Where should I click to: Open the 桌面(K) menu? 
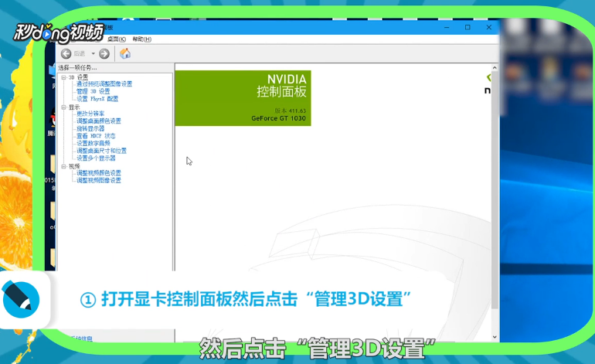pyautogui.click(x=117, y=39)
